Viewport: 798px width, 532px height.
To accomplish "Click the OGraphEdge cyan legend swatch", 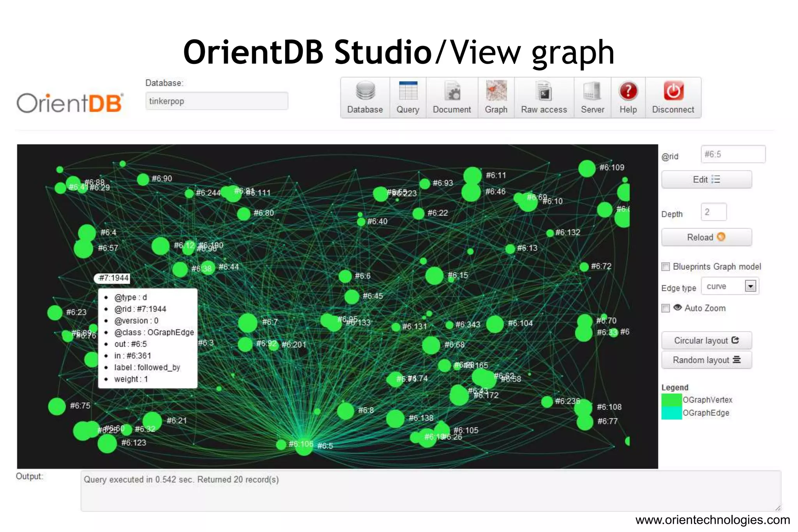I will coord(672,413).
